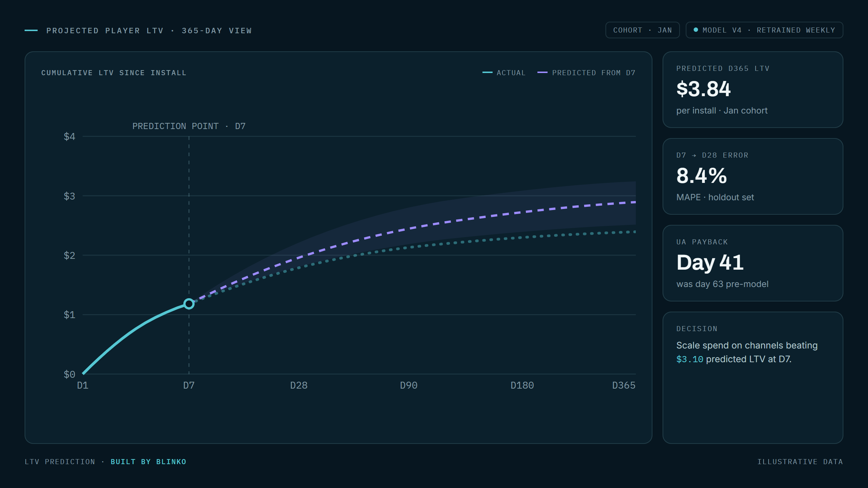Click the D7 prediction point circle marker
The height and width of the screenshot is (488, 868).
tap(189, 304)
